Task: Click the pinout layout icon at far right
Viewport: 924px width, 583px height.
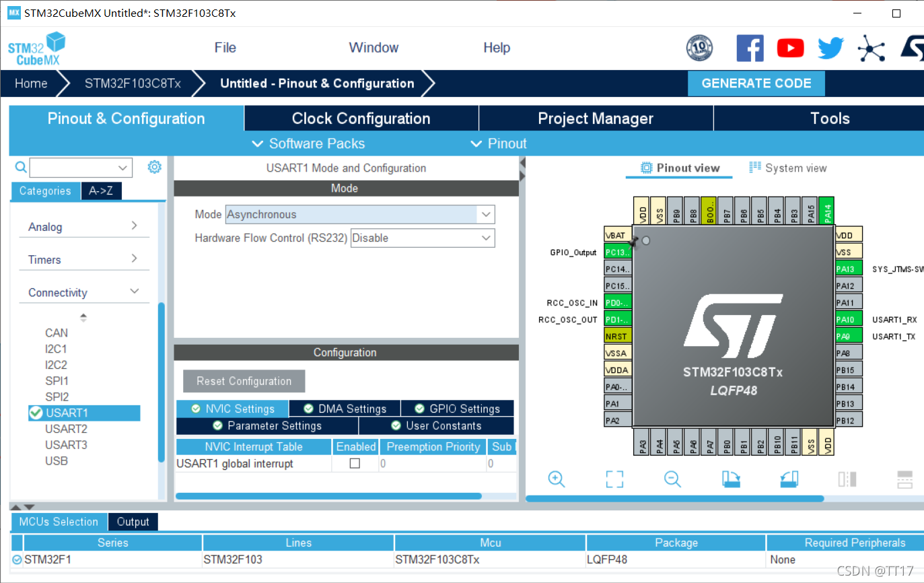Action: click(x=905, y=479)
